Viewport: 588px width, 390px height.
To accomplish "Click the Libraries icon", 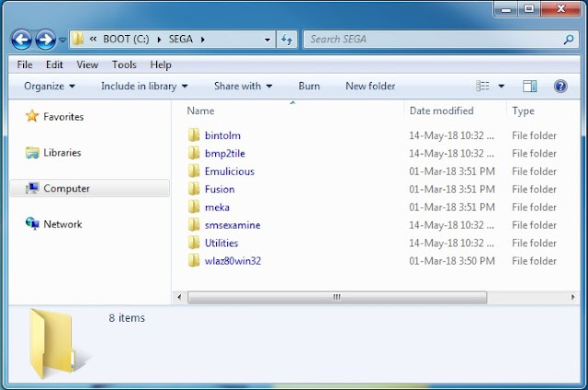I will click(x=32, y=153).
